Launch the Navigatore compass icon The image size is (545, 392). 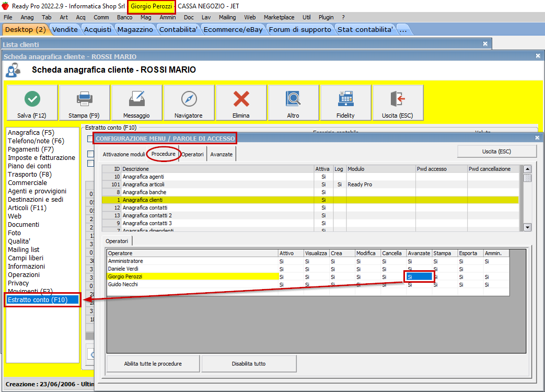(189, 99)
